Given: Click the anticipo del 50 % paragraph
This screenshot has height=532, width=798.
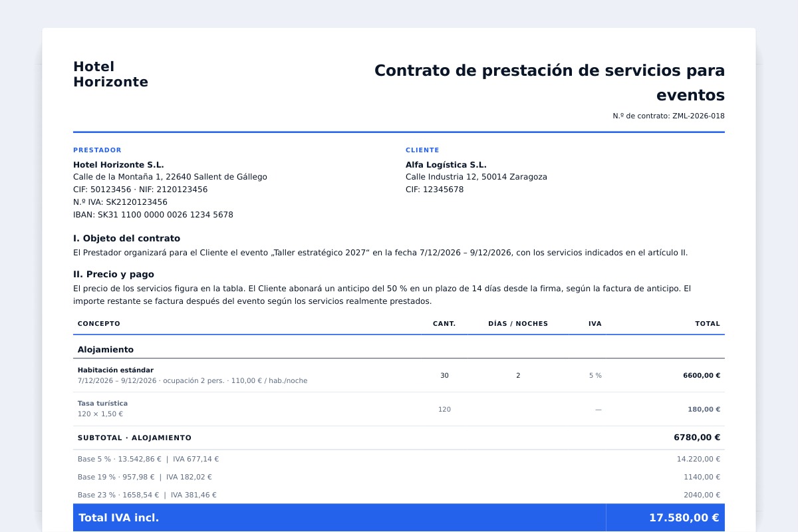Looking at the screenshot, I should tap(382, 295).
